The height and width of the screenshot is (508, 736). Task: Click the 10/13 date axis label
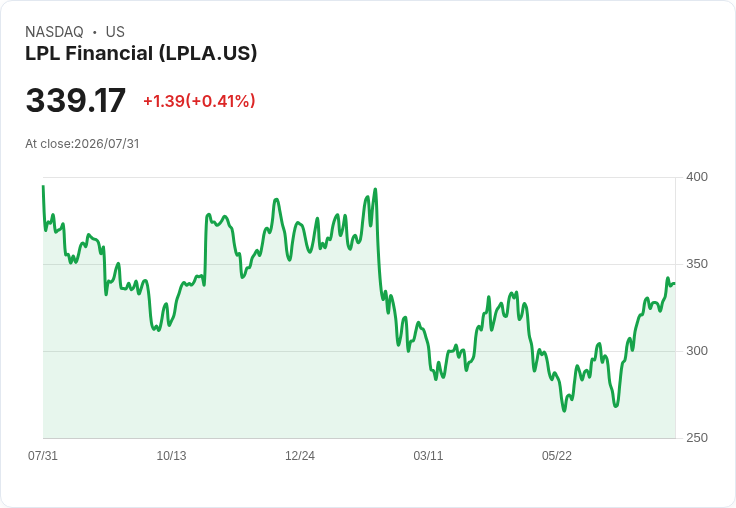171,455
